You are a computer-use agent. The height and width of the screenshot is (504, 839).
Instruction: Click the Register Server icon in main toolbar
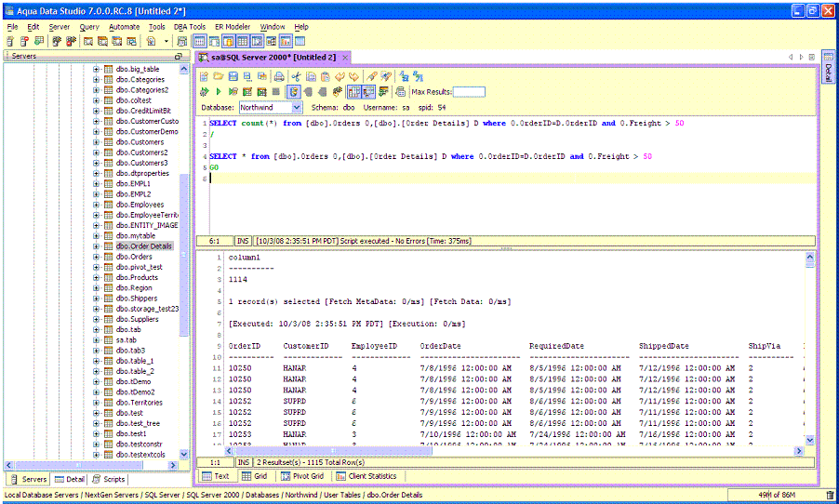(x=9, y=41)
